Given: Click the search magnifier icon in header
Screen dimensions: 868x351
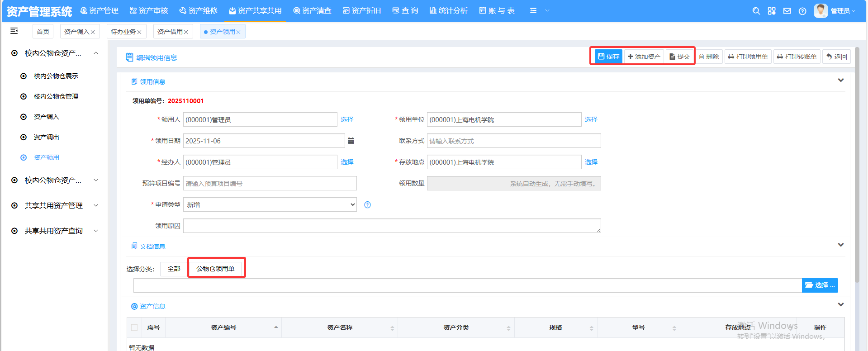Looking at the screenshot, I should point(756,11).
